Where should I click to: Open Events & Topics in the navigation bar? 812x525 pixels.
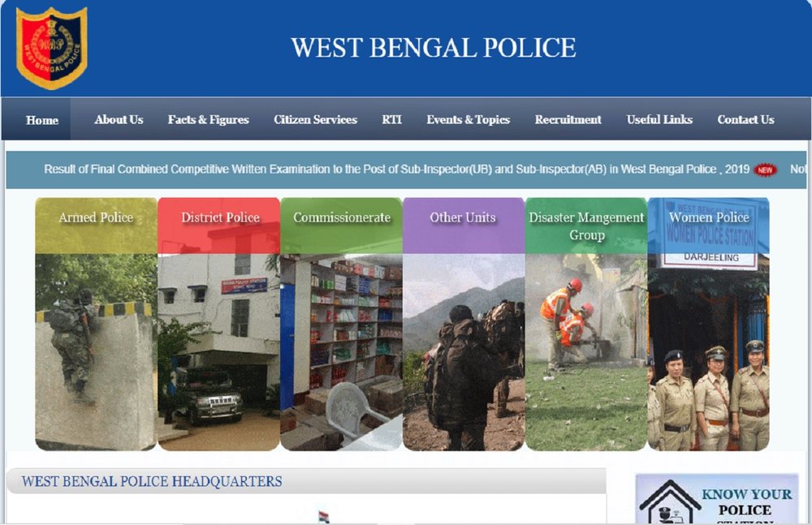[469, 119]
